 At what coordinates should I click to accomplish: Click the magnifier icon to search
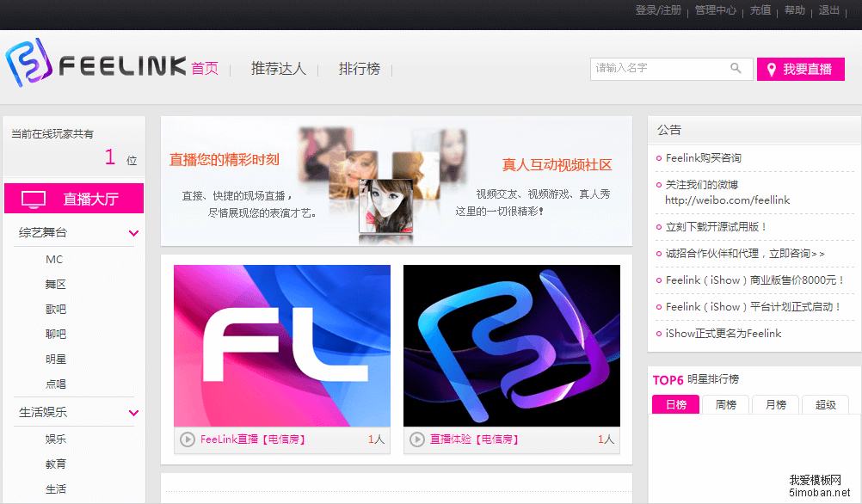736,68
